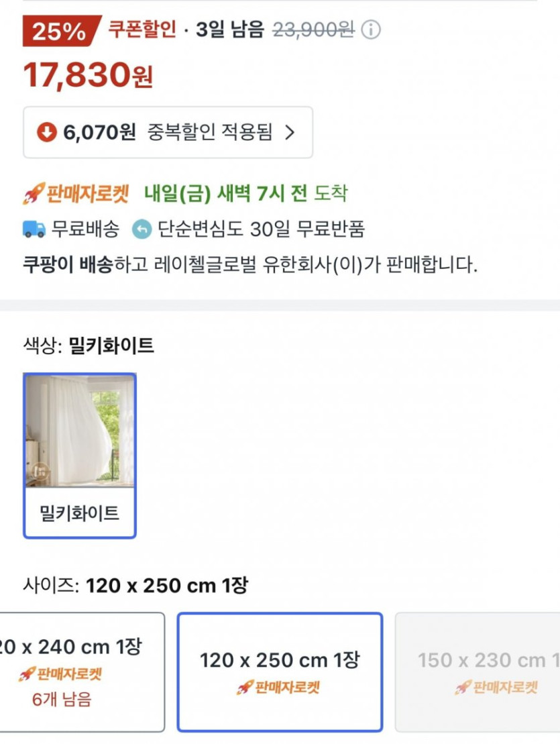This screenshot has width=560, height=744.
Task: Tap the white curtain product thumbnail
Action: tap(80, 430)
